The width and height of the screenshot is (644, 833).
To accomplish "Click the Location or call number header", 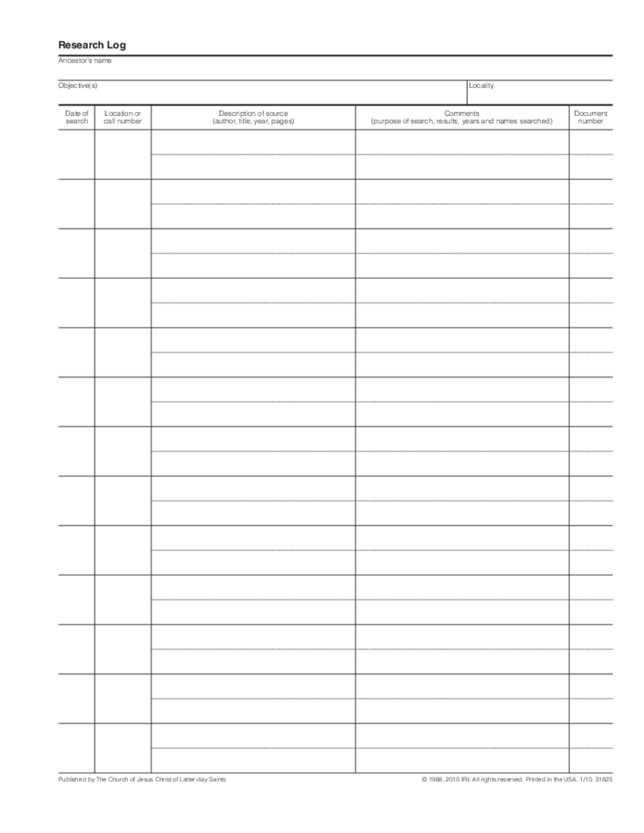I will click(122, 118).
